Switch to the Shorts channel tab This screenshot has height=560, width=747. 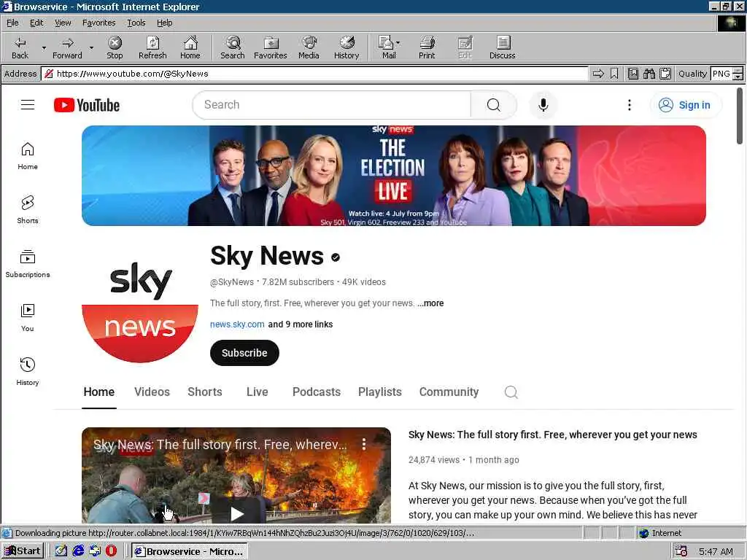click(205, 392)
